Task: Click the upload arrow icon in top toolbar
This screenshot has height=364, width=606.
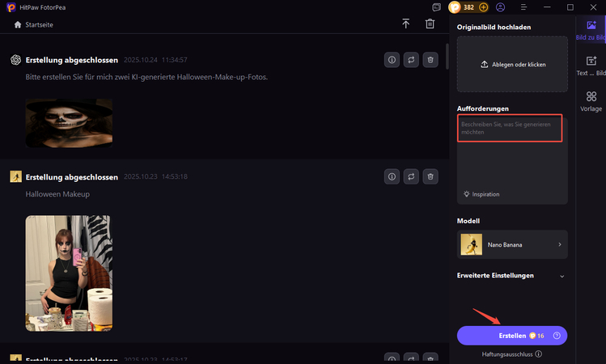Action: coord(406,24)
